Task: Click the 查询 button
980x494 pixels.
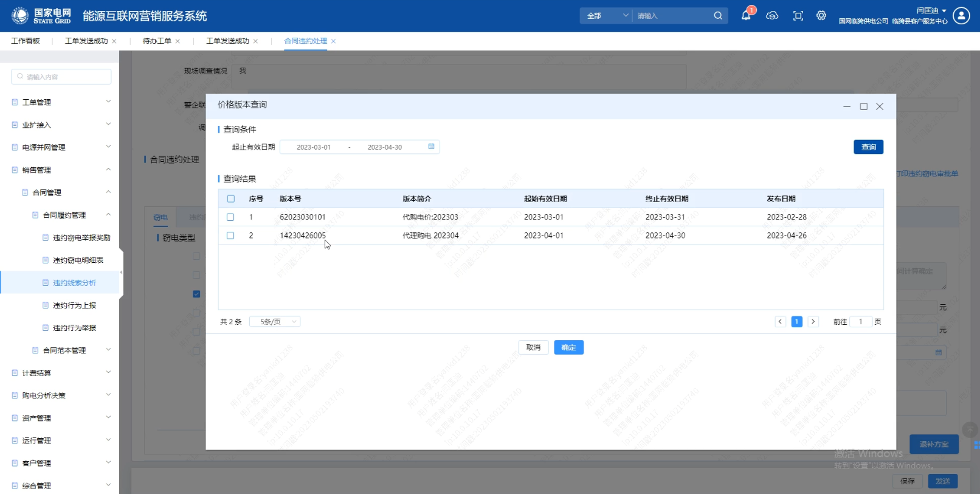Action: [868, 147]
